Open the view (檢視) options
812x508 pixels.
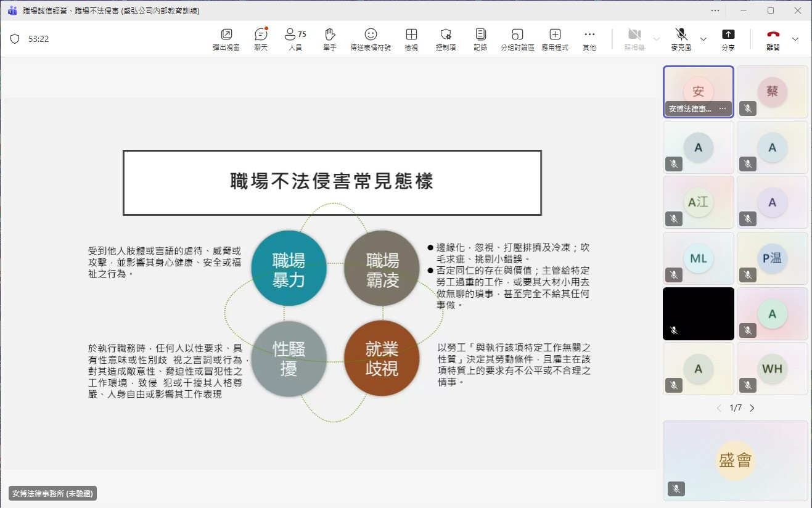[x=411, y=39]
